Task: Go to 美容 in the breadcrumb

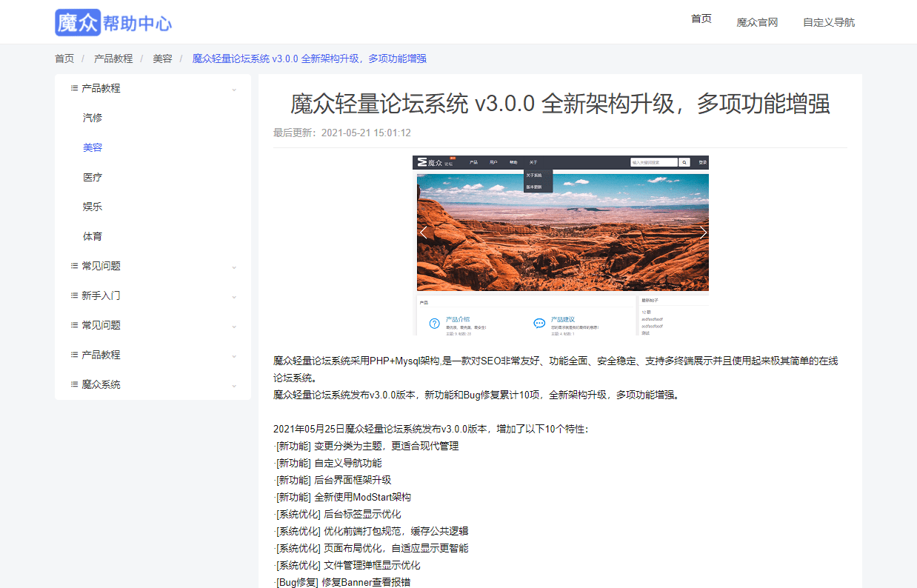Action: (x=162, y=59)
